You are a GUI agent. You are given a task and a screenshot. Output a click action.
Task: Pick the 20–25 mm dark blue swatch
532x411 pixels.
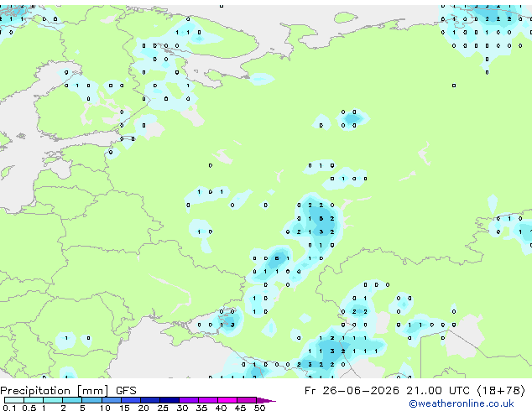[x=149, y=400]
